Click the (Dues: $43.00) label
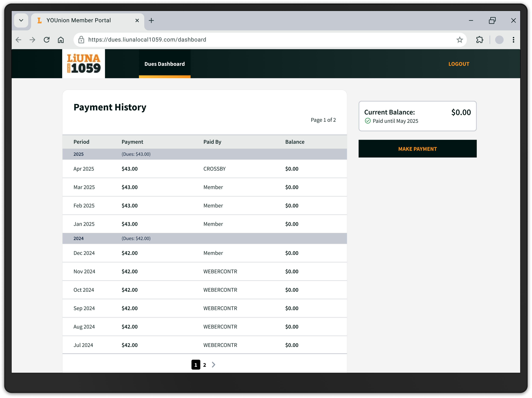 136,154
